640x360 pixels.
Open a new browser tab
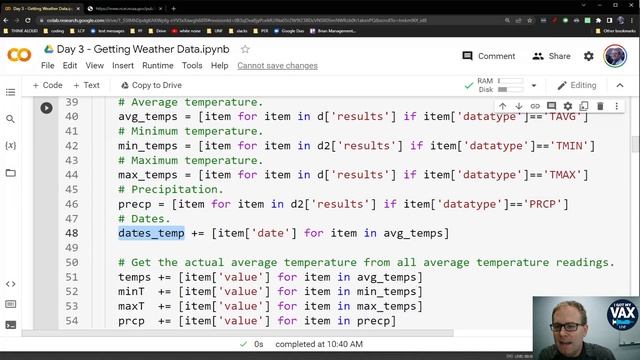(173, 8)
